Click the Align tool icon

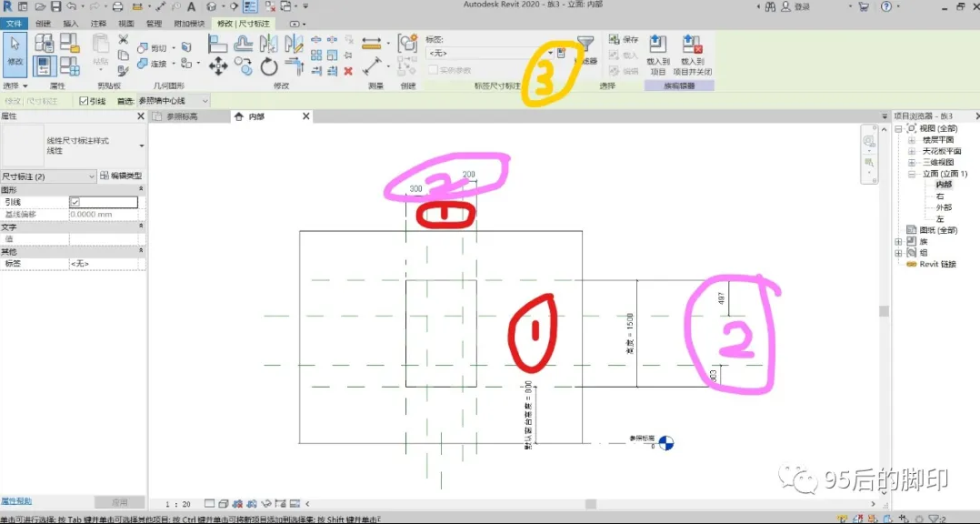[217, 44]
